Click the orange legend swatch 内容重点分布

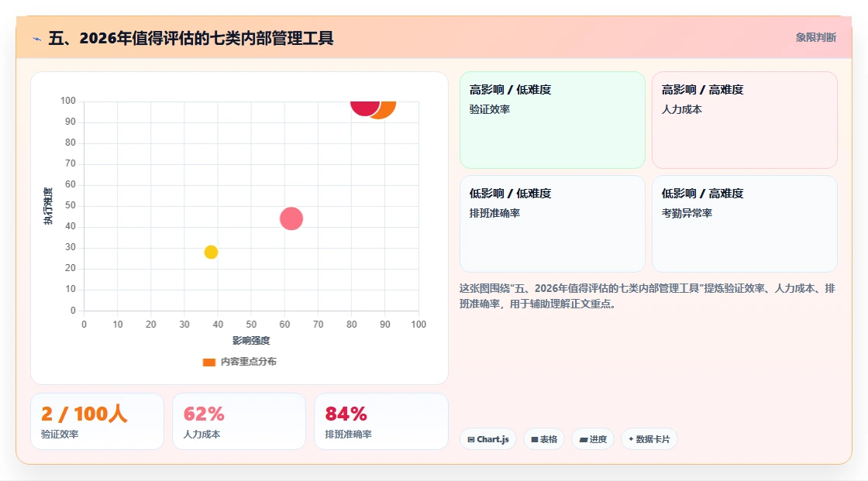[x=208, y=362]
